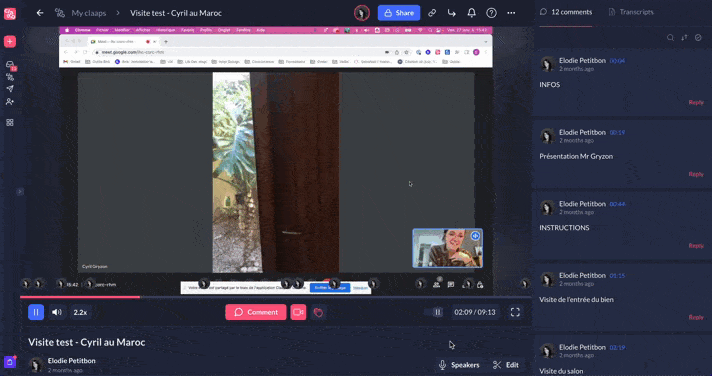This screenshot has width=712, height=376.
Task: Jump to timestamp 01:15 comment
Action: (617, 275)
